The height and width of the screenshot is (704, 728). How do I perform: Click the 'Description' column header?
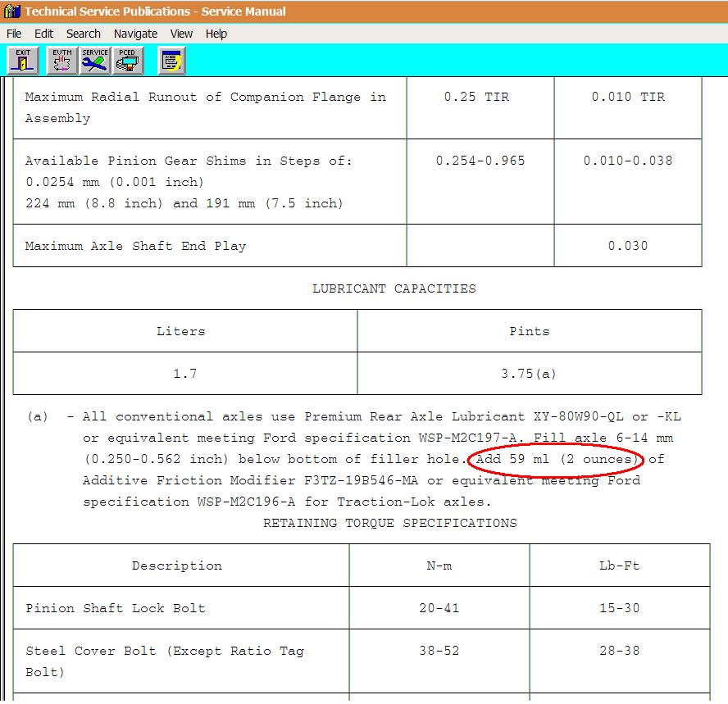tap(177, 565)
